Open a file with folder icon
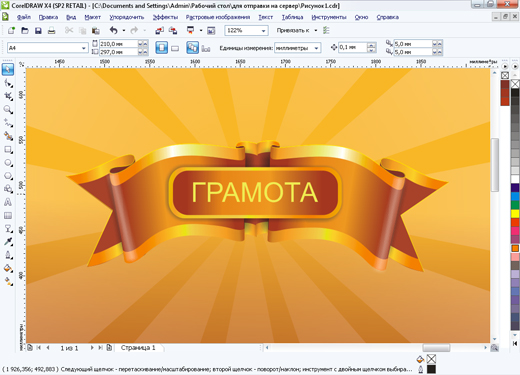The width and height of the screenshot is (520, 375). pos(25,30)
